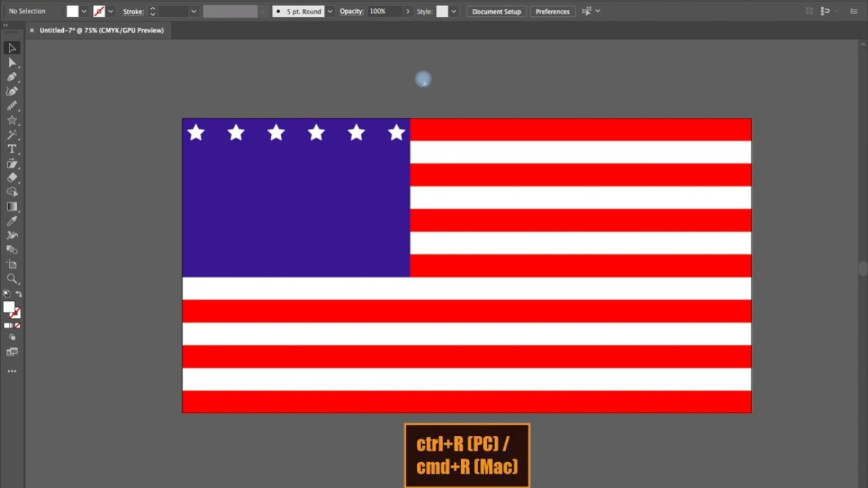This screenshot has width=868, height=488.
Task: Select the Eraser tool
Action: (12, 178)
